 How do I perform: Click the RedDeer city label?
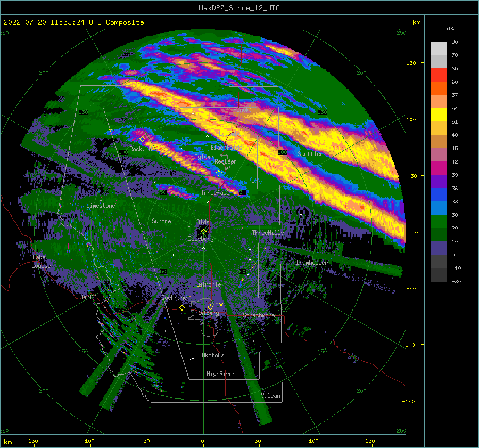(x=226, y=161)
